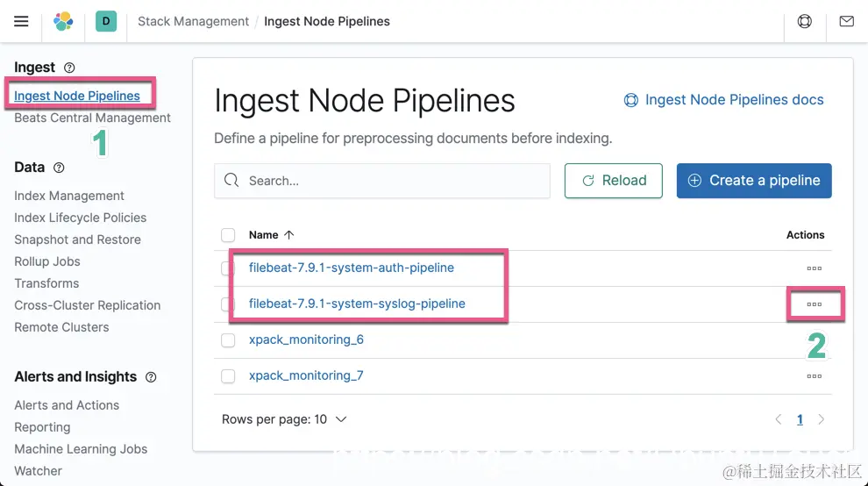Image resolution: width=868 pixels, height=486 pixels.
Task: Toggle the select-all pipelines checkbox
Action: coord(228,235)
